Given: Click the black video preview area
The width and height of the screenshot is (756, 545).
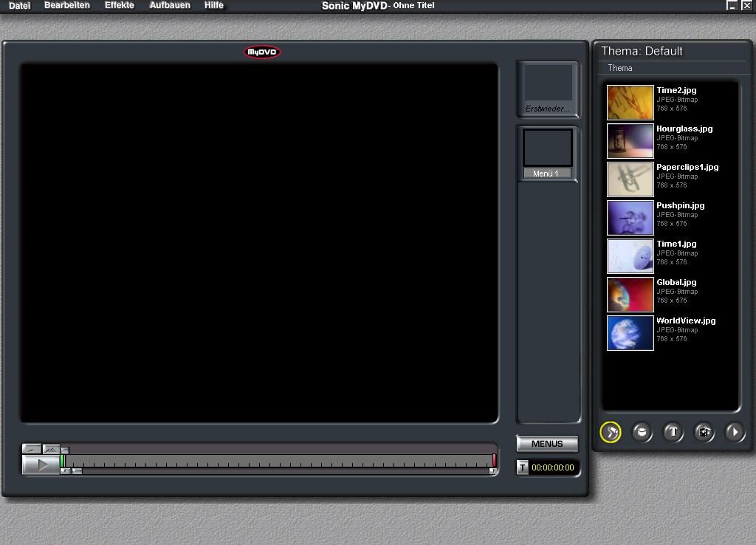Looking at the screenshot, I should [259, 243].
